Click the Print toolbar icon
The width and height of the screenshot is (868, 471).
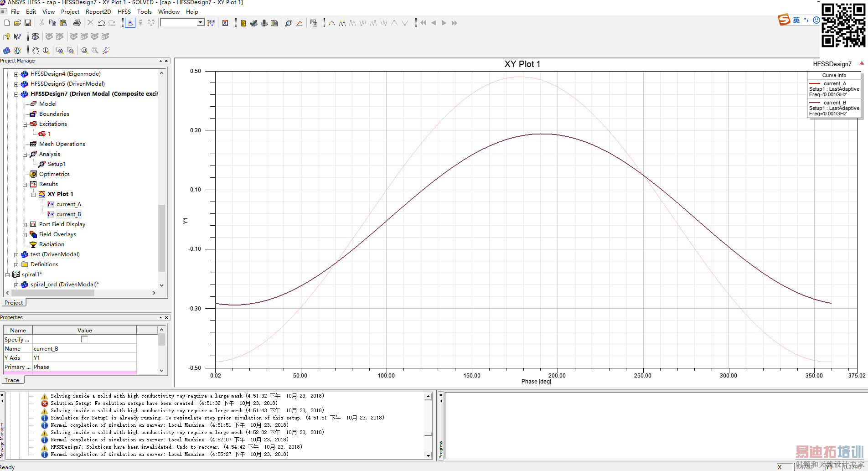pos(77,23)
